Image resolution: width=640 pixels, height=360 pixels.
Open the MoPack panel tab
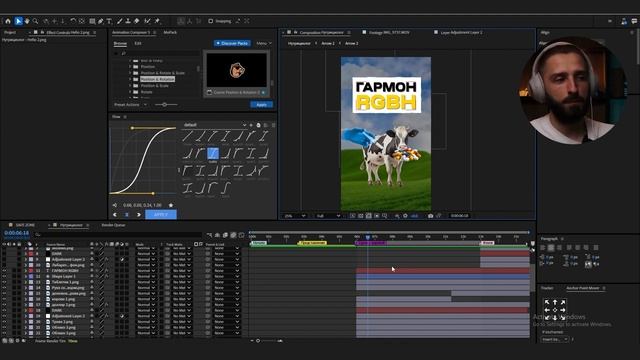(x=170, y=32)
